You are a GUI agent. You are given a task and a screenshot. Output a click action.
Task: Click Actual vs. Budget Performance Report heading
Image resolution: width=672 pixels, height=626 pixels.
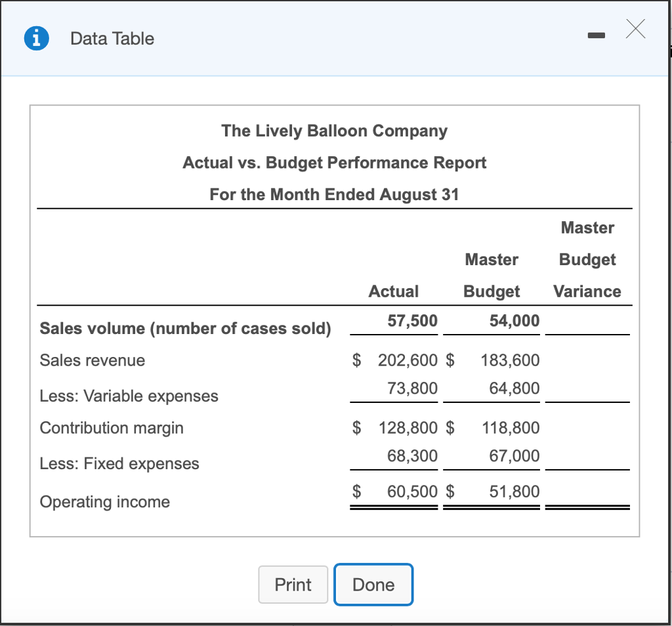(x=334, y=163)
